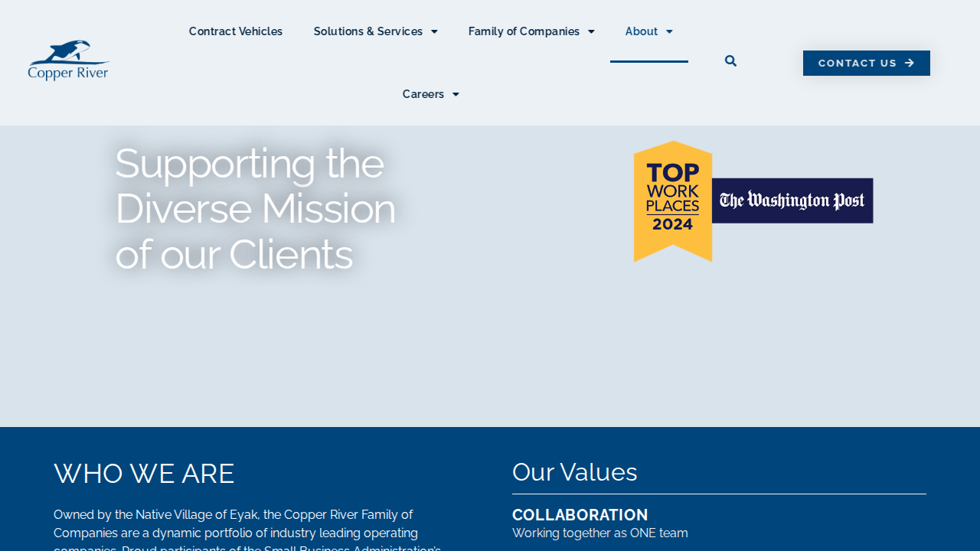Screen dimensions: 980x551
Task: Expand the Family of Companies dropdown caret
Action: click(x=591, y=31)
